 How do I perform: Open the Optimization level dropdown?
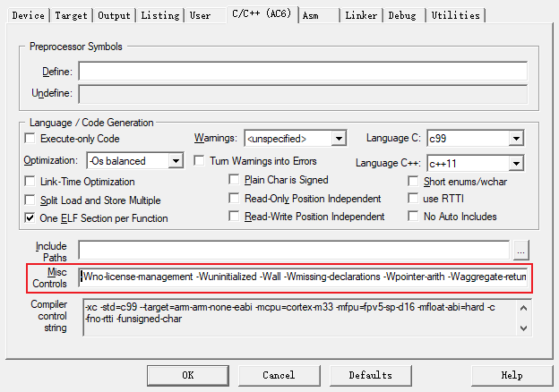pos(176,161)
